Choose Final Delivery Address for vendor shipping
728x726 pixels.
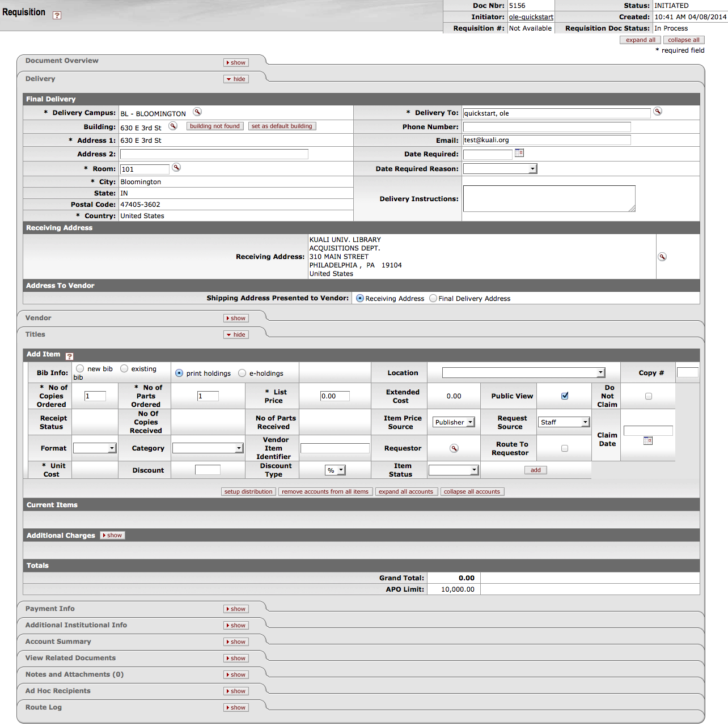pos(433,298)
